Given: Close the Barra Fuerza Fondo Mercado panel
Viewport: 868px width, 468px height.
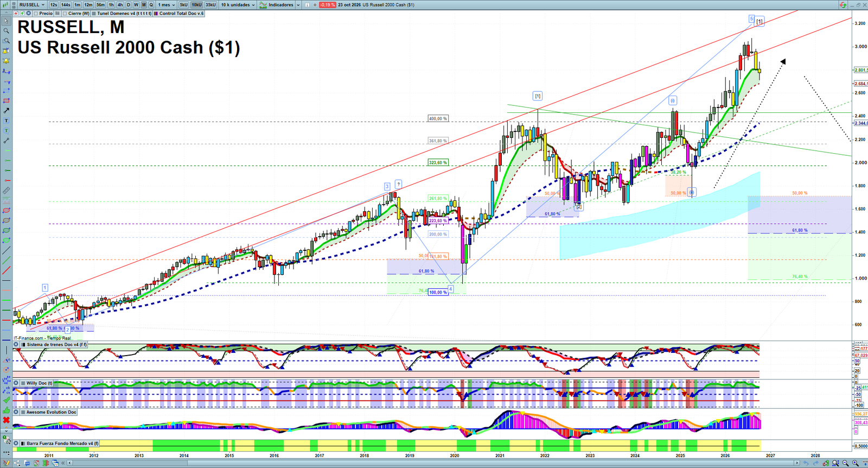Looking at the screenshot, I should point(16,443).
